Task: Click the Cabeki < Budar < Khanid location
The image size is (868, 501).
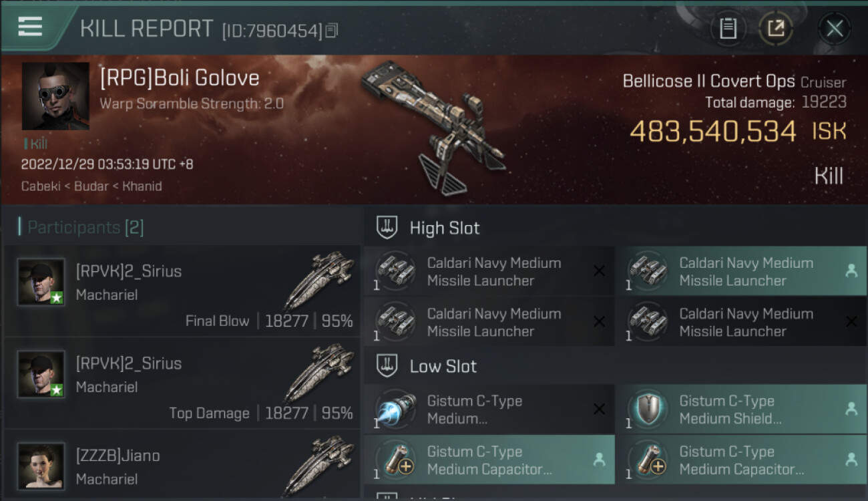Action: 91,186
